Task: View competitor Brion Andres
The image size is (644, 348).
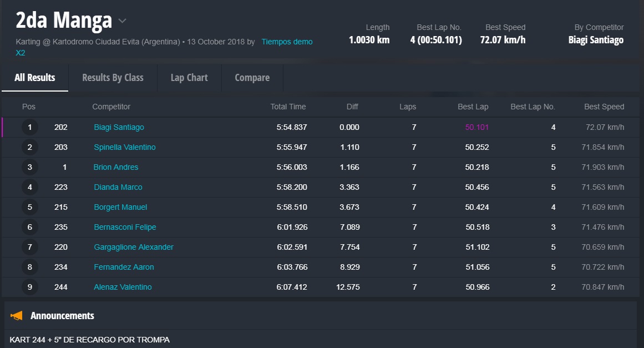Action: (116, 167)
